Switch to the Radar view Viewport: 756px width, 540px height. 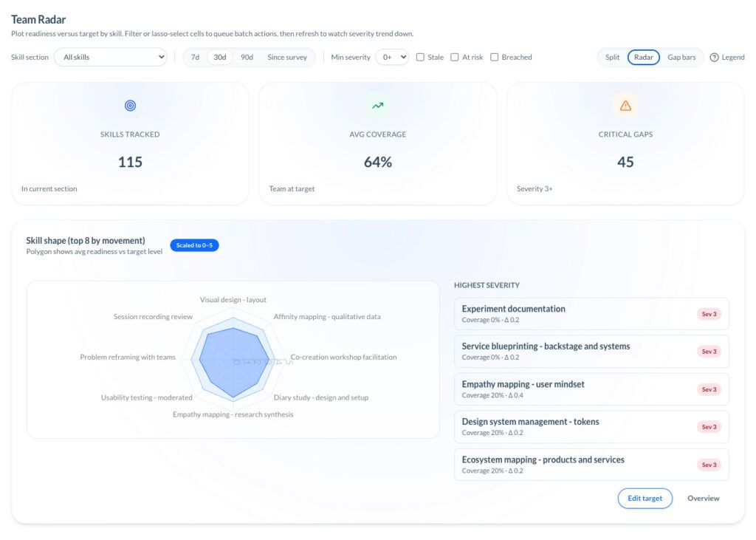click(644, 57)
